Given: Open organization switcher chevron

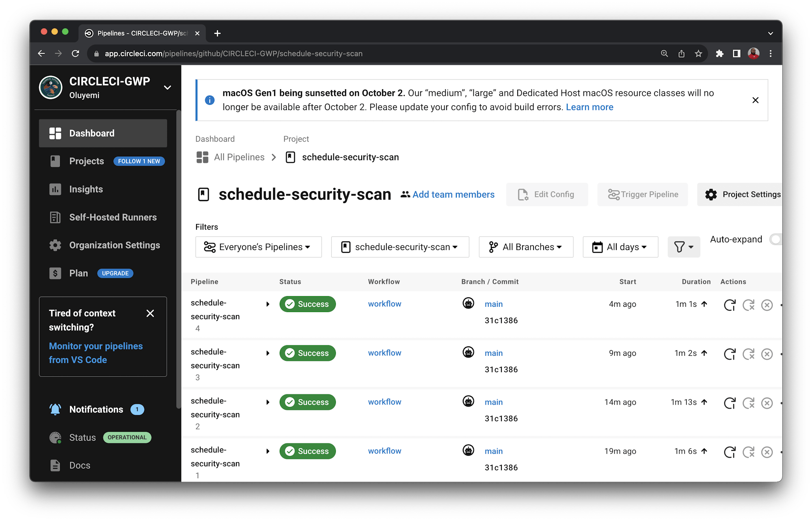Looking at the screenshot, I should click(x=167, y=87).
